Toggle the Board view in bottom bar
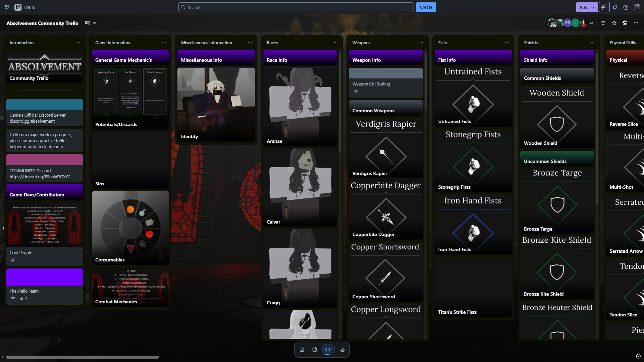The width and height of the screenshot is (644, 362). pyautogui.click(x=327, y=350)
